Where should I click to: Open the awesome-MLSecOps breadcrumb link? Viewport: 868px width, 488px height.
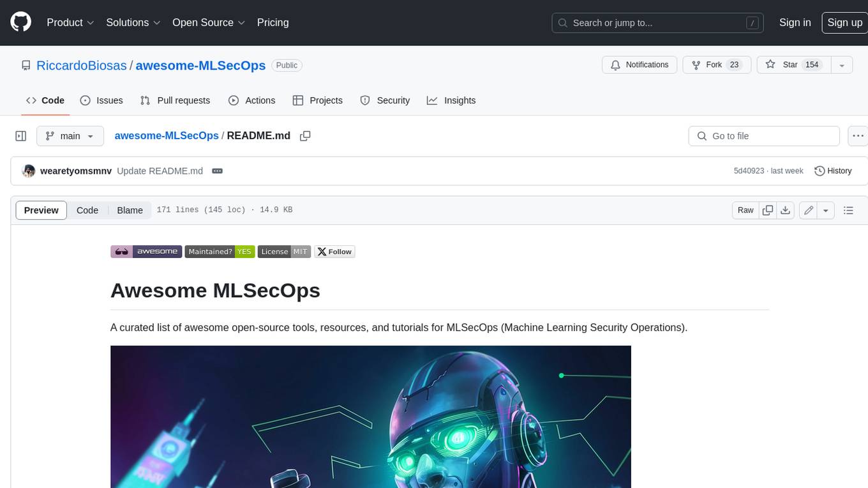[167, 136]
